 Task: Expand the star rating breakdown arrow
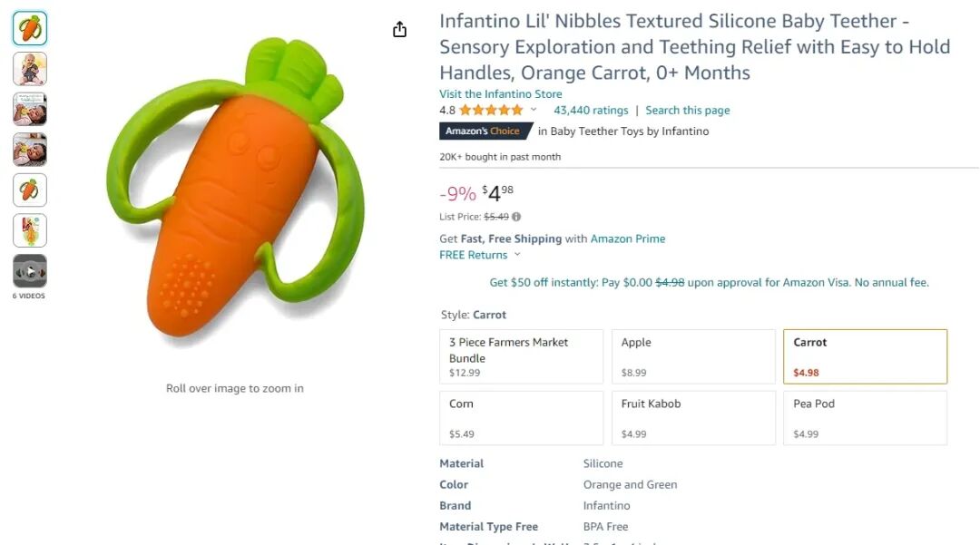coord(534,111)
